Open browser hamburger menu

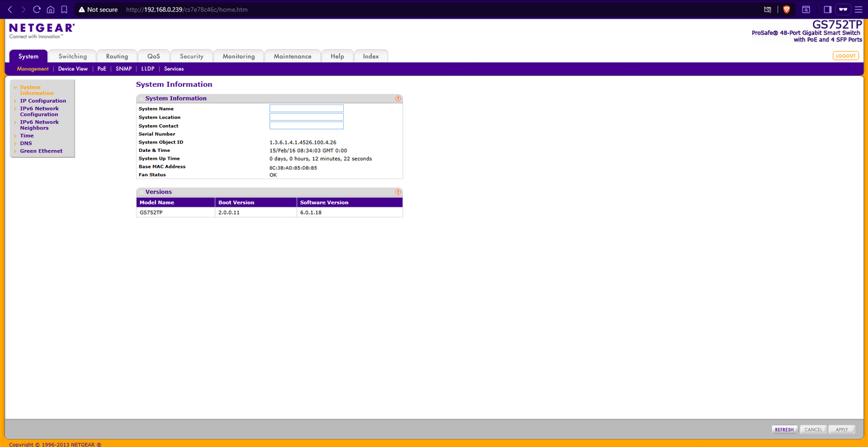[x=858, y=10]
